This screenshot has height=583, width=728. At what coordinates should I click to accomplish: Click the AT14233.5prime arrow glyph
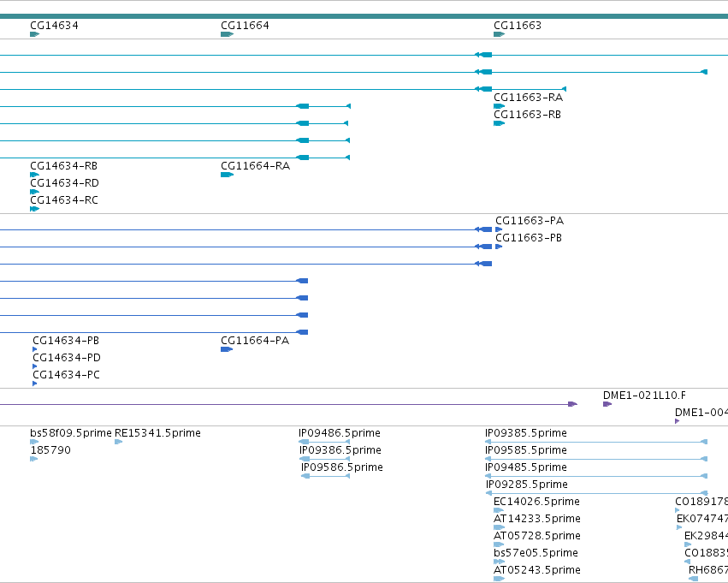click(x=499, y=527)
